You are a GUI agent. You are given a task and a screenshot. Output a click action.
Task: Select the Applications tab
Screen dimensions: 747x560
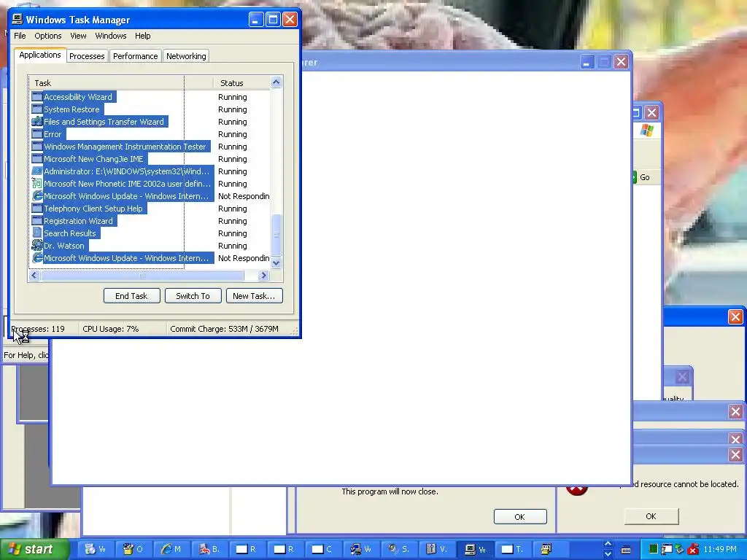click(x=40, y=55)
